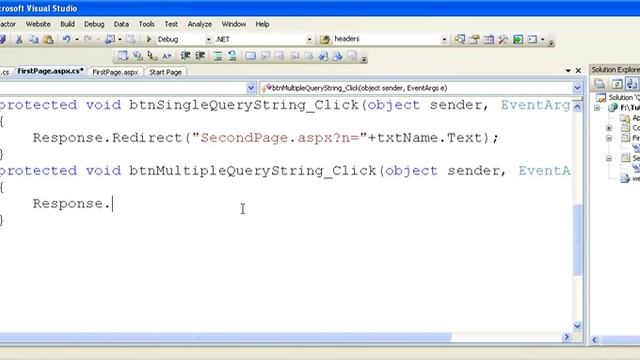
Task: Click the Navigate Backward icon
Action: [110, 40]
